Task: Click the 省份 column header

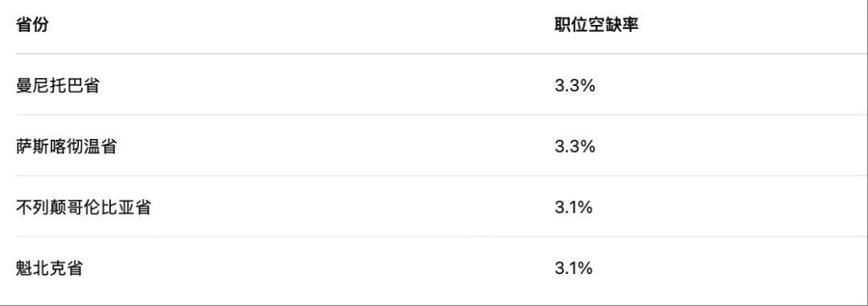Action: pos(32,26)
